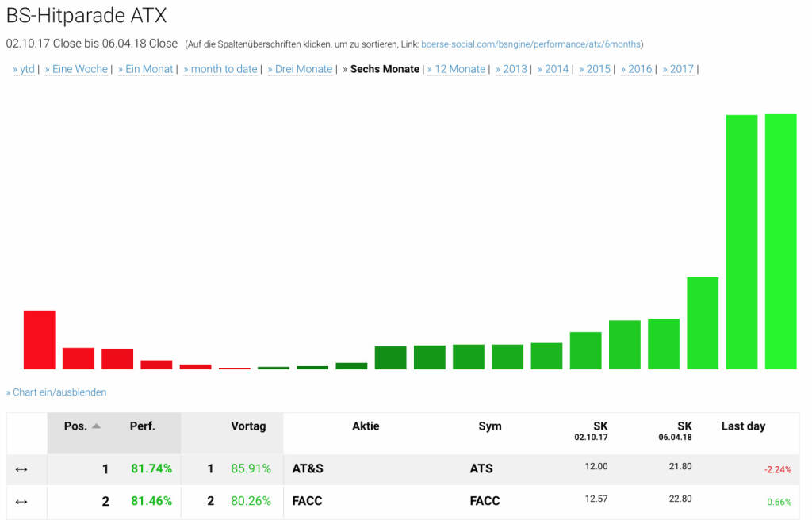Sort table by Vortag column
Viewport: 812px width, 520px height.
(248, 426)
